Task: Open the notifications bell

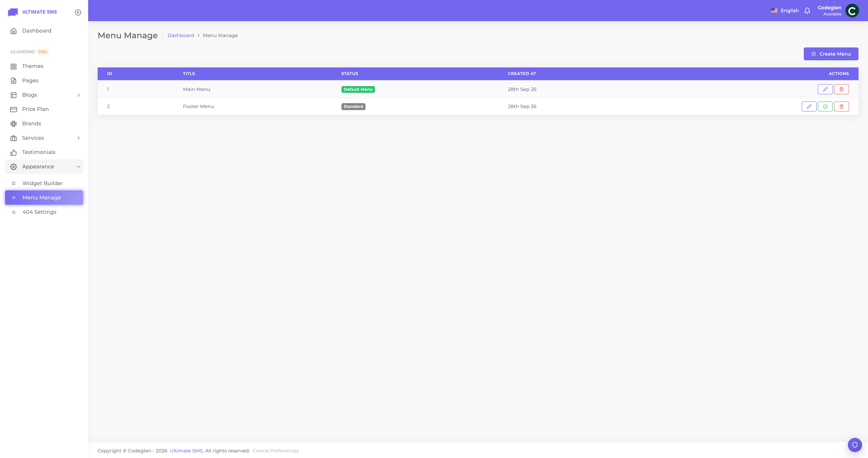Action: (807, 11)
